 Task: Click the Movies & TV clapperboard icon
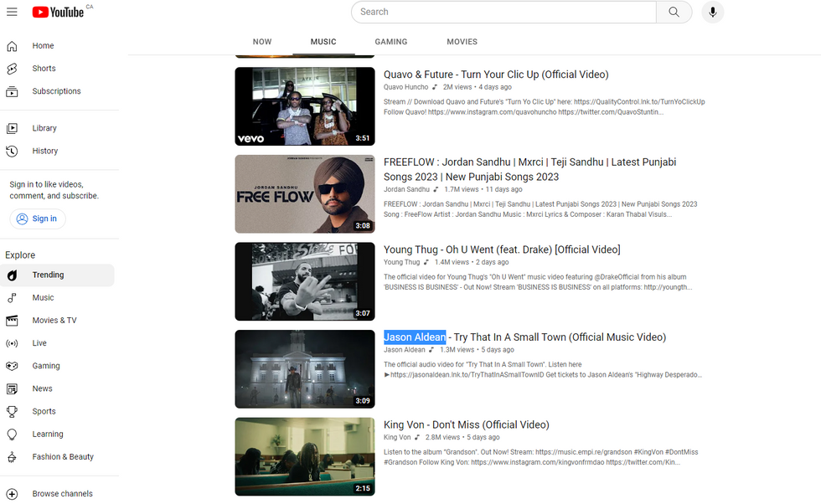pyautogui.click(x=12, y=321)
